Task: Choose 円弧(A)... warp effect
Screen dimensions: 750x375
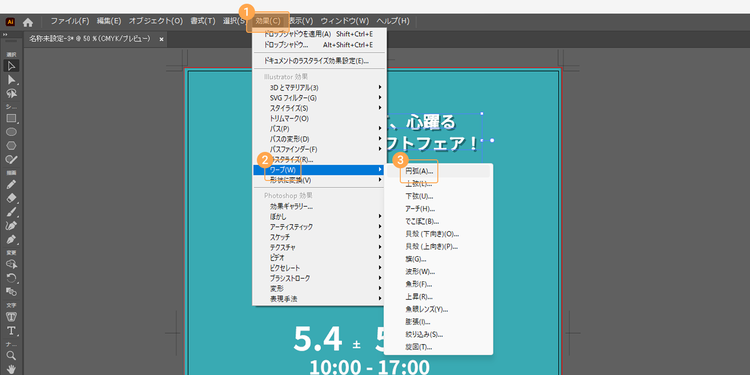Action: coord(438,171)
